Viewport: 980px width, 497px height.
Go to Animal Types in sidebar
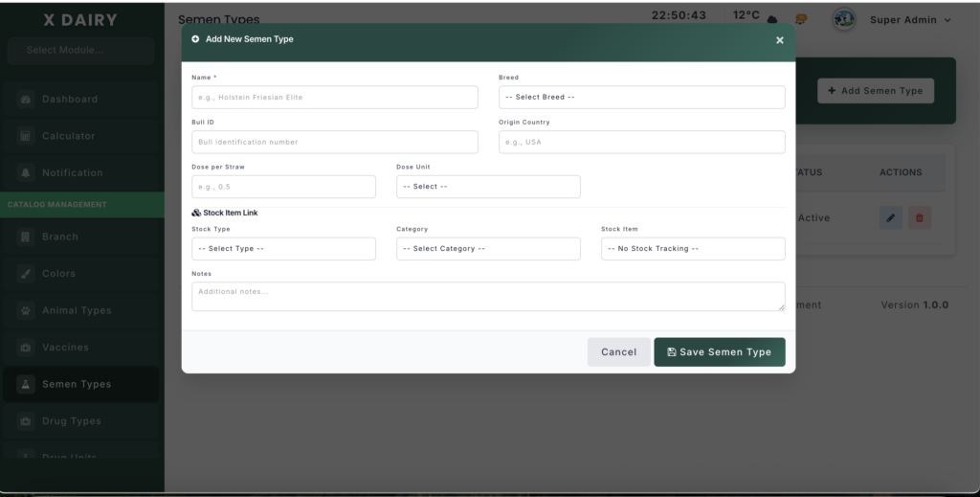(77, 310)
